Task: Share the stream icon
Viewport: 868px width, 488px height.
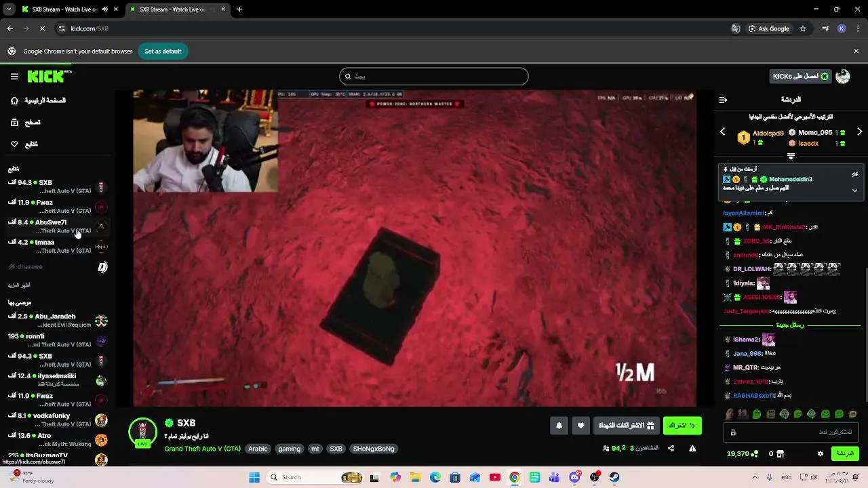Action: (671, 448)
